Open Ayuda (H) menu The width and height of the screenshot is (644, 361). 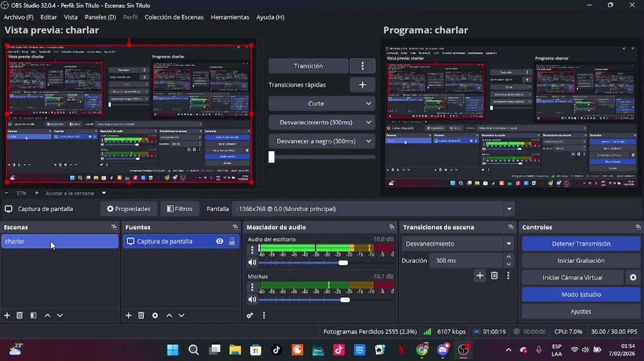[x=270, y=17]
